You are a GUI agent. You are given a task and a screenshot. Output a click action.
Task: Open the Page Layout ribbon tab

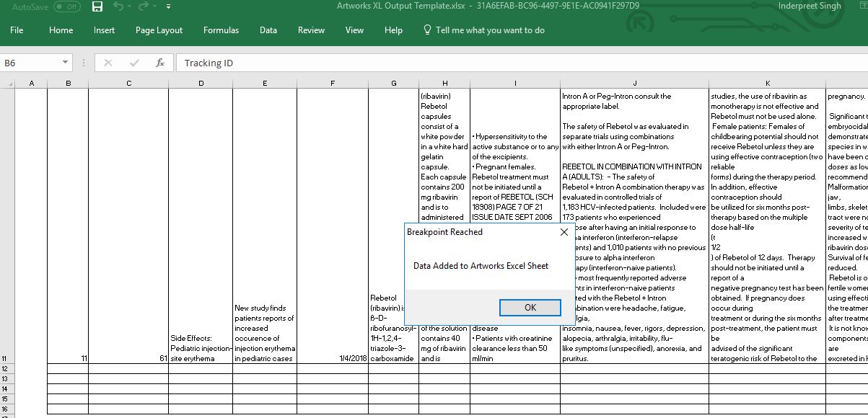[159, 30]
